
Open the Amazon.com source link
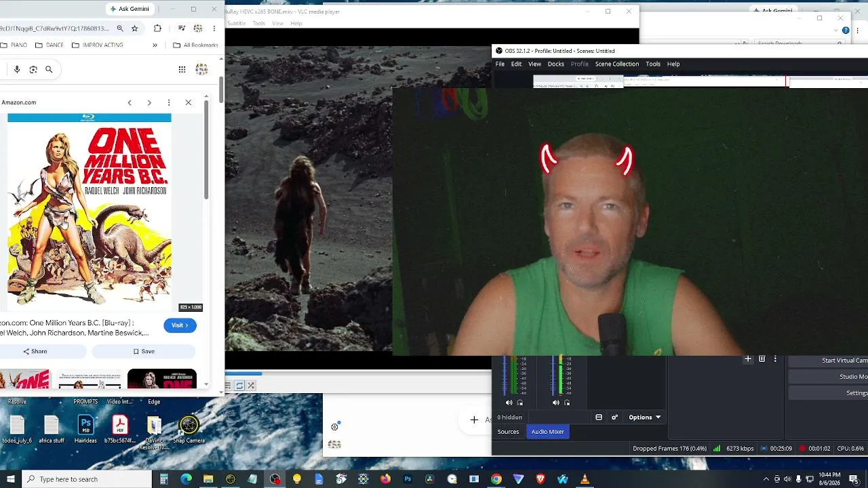(18, 102)
